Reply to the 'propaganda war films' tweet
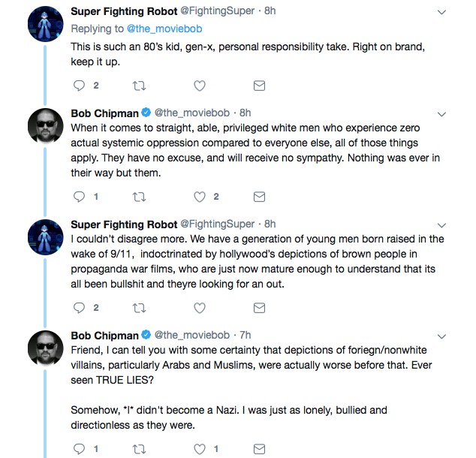This screenshot has height=458, width=476. pyautogui.click(x=80, y=308)
